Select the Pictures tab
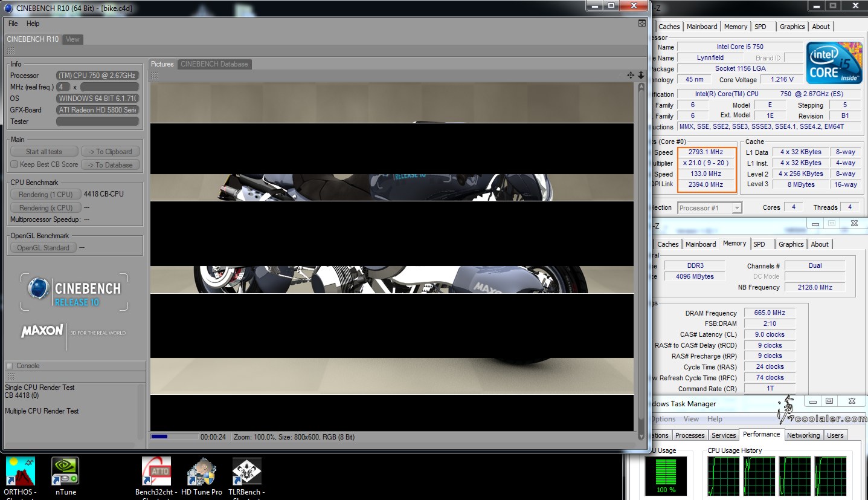Viewport: 868px width, 500px height. pos(162,64)
